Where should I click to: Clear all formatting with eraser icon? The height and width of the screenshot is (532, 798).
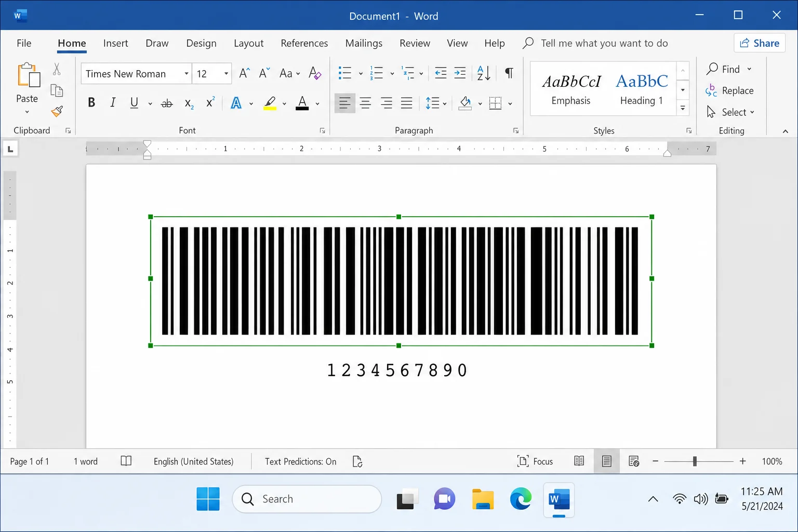tap(315, 73)
